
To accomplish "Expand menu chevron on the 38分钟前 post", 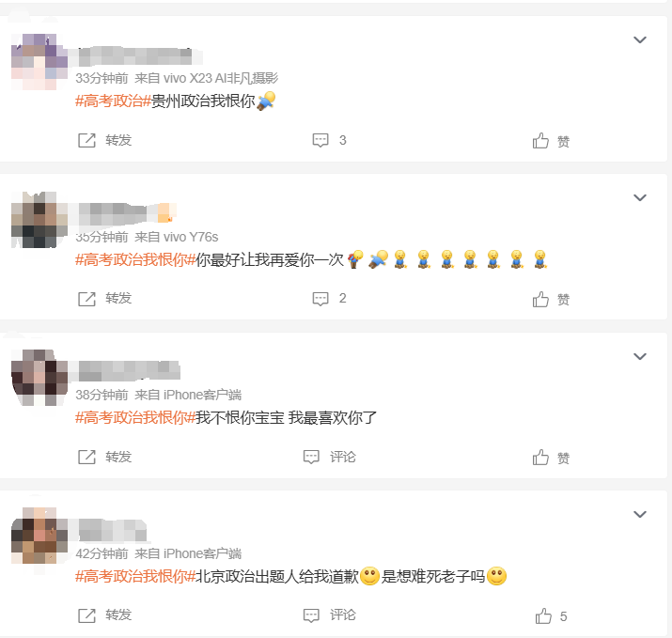I will point(639,356).
